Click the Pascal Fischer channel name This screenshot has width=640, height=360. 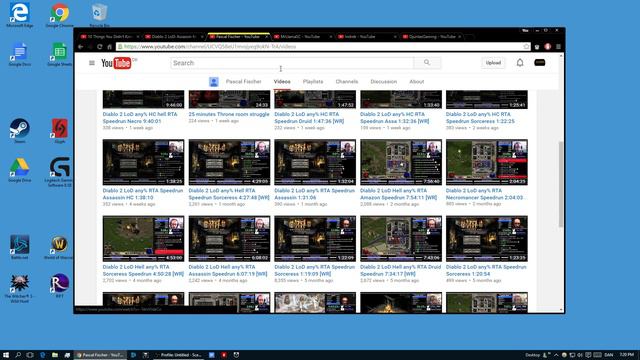click(x=244, y=82)
